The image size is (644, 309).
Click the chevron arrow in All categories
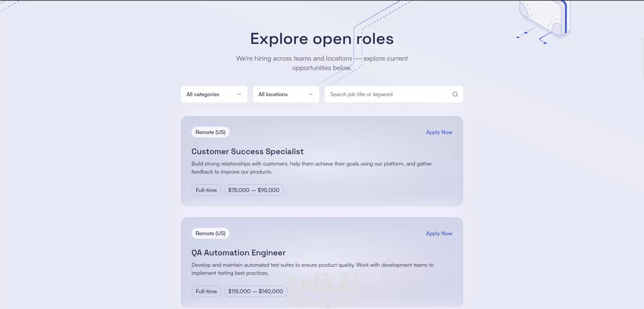click(239, 94)
